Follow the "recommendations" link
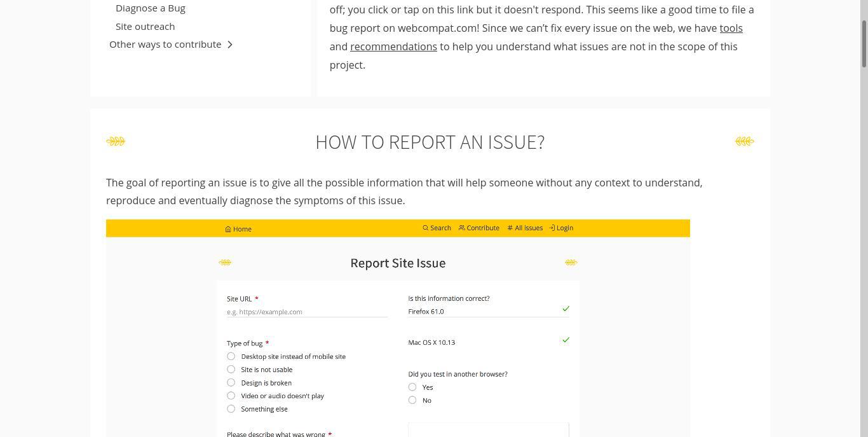Image resolution: width=868 pixels, height=437 pixels. [x=393, y=46]
